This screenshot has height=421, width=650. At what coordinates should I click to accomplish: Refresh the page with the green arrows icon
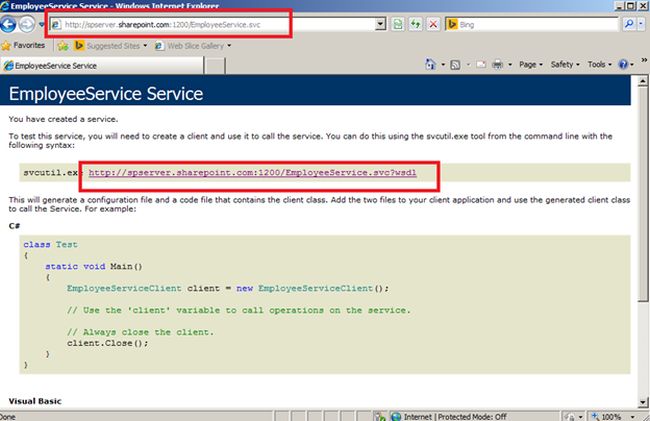[x=415, y=24]
